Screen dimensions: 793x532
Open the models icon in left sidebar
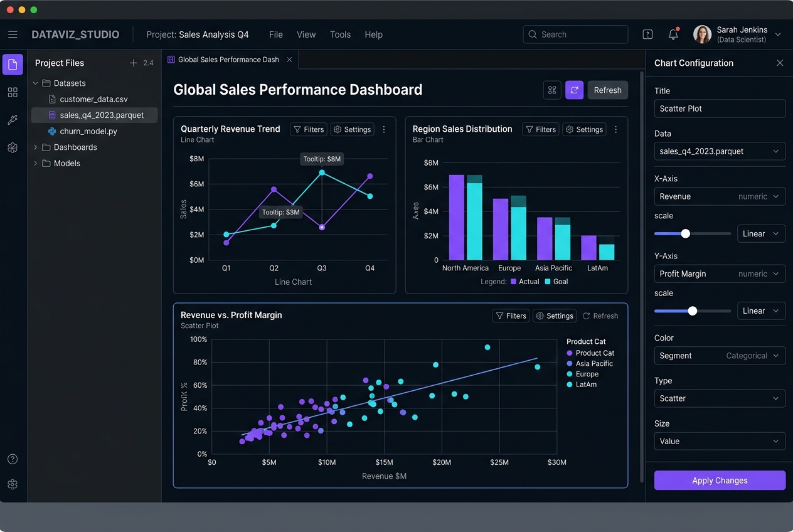point(13,147)
